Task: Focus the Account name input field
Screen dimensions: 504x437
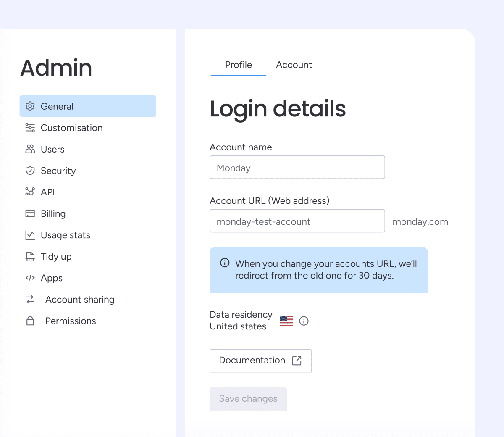Action: point(297,167)
